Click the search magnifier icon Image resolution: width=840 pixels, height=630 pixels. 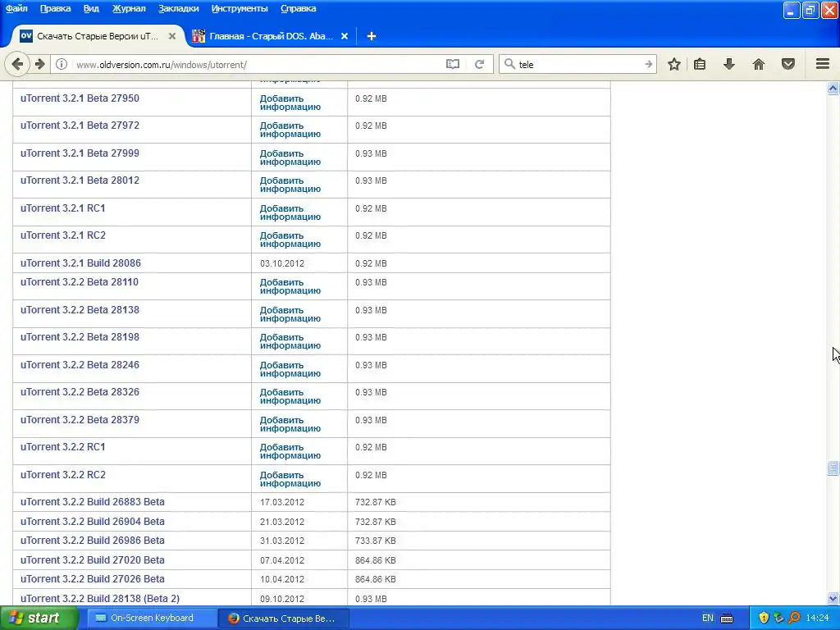[x=509, y=64]
